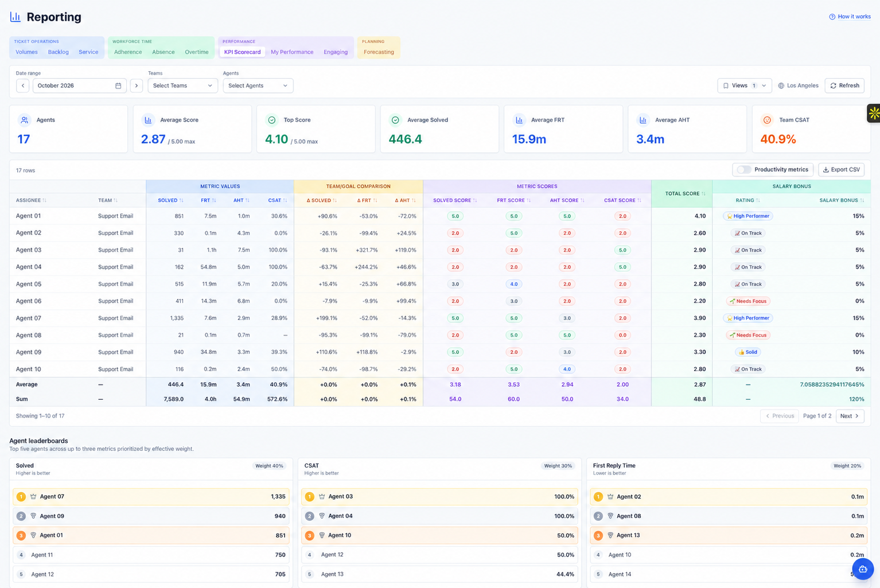Screen dimensions: 880x588
Task: Expand the Views dropdown
Action: [x=744, y=85]
